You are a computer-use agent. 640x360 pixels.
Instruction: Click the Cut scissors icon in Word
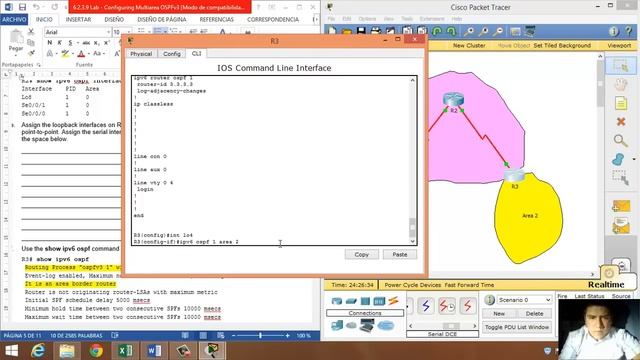tap(31, 32)
